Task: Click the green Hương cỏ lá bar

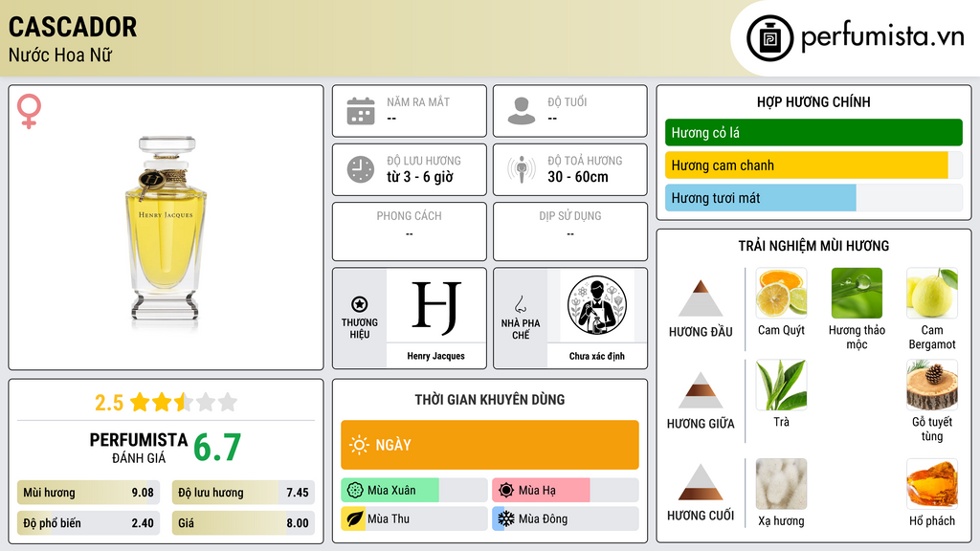Action: (813, 132)
